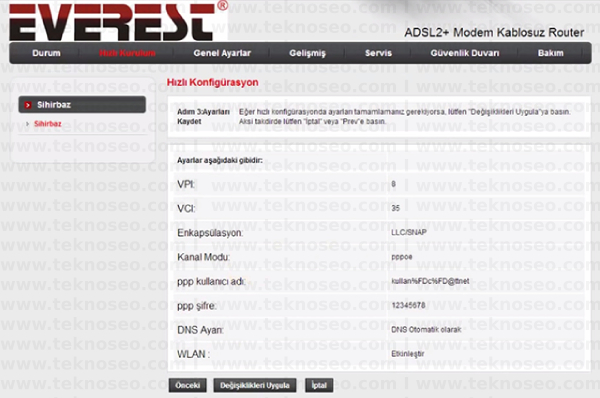Image resolution: width=600 pixels, height=398 pixels.
Task: Click the WLAN Etkinleştir value
Action: [x=408, y=354]
